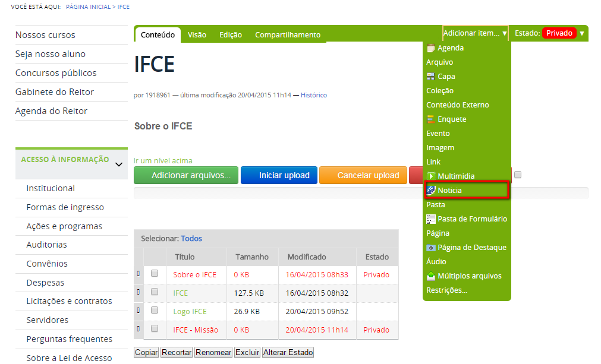Viewport: 601px width, 364px height.
Task: Select Áudio in add item menu
Action: (436, 262)
